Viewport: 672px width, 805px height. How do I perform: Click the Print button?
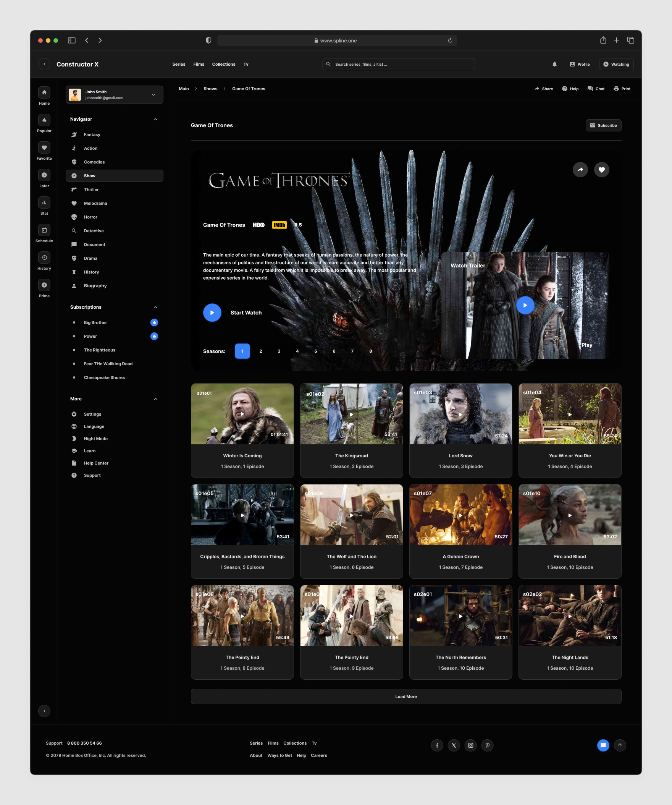click(x=622, y=89)
